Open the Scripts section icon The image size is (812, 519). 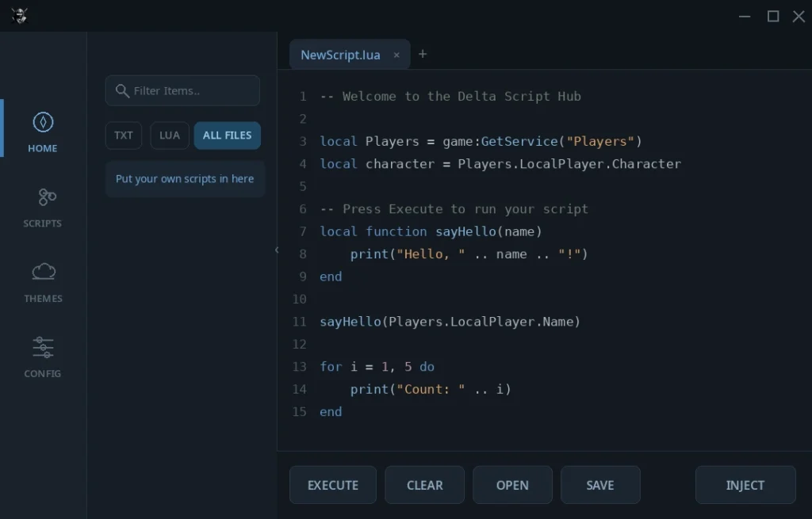tap(47, 197)
